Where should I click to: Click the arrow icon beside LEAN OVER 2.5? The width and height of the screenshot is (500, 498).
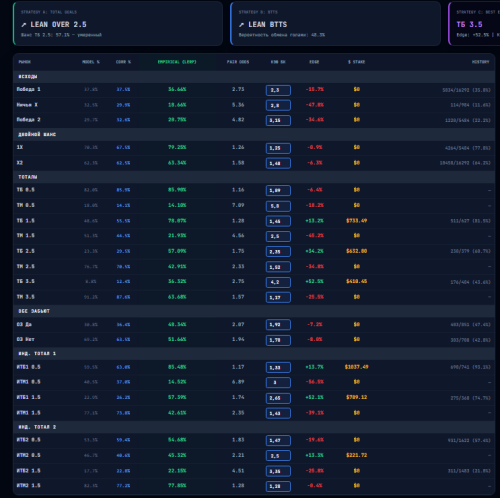click(24, 25)
